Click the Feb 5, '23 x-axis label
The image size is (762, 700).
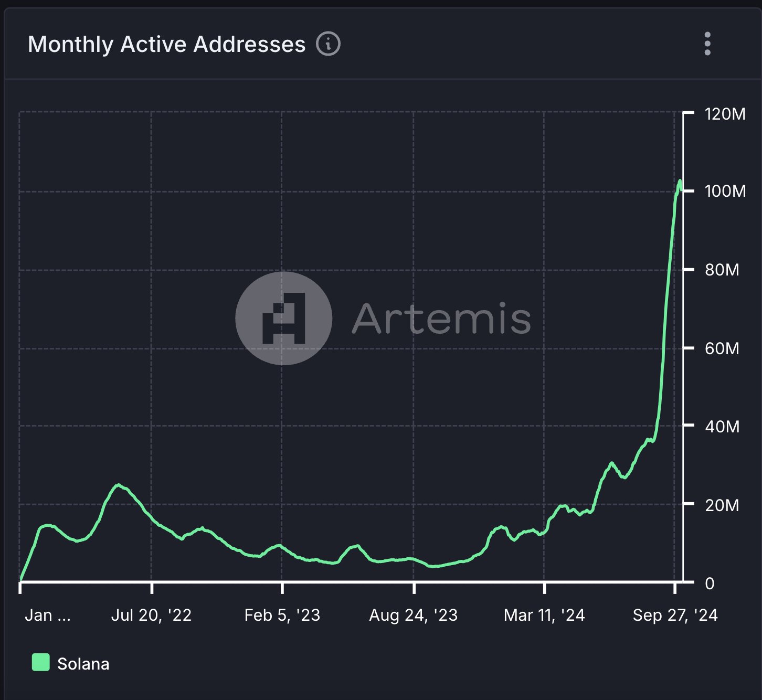pyautogui.click(x=282, y=615)
